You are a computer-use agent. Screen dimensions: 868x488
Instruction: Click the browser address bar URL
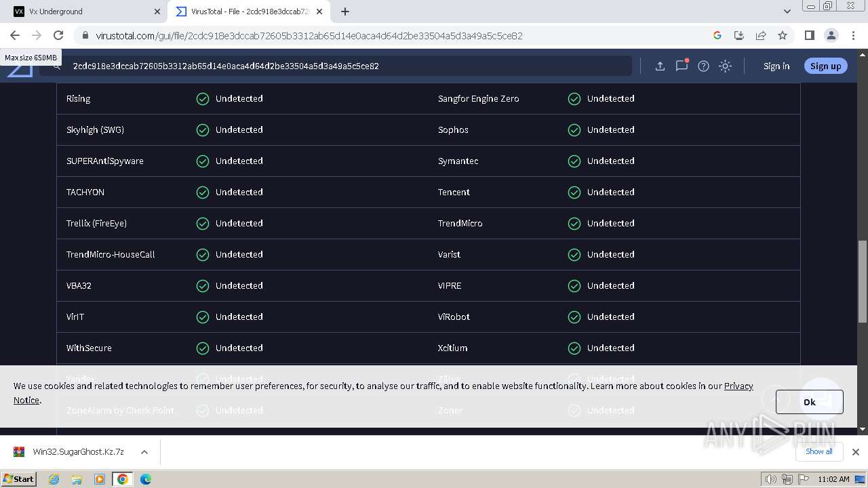click(x=309, y=35)
